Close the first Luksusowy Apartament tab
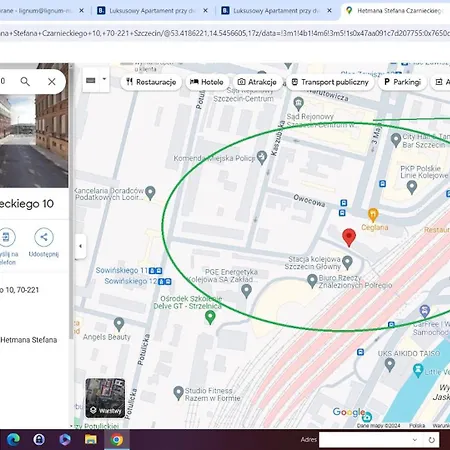The height and width of the screenshot is (450, 450). [x=205, y=11]
